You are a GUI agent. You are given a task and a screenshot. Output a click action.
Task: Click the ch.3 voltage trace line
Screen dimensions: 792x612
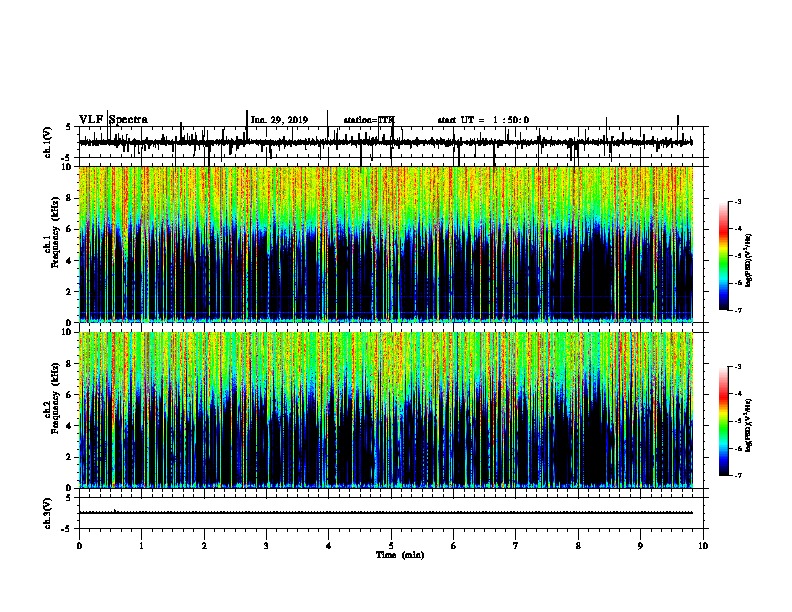tap(386, 513)
